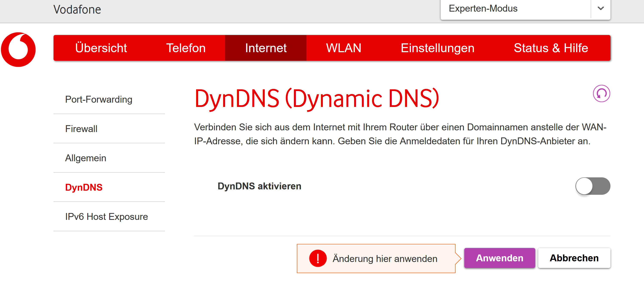Open Port-Forwarding in the sidebar

pos(109,99)
